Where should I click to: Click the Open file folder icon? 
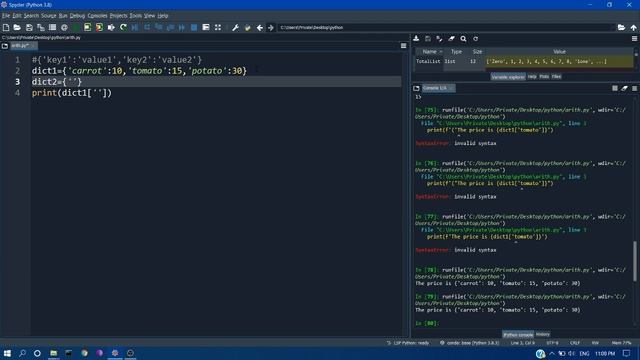point(17,27)
